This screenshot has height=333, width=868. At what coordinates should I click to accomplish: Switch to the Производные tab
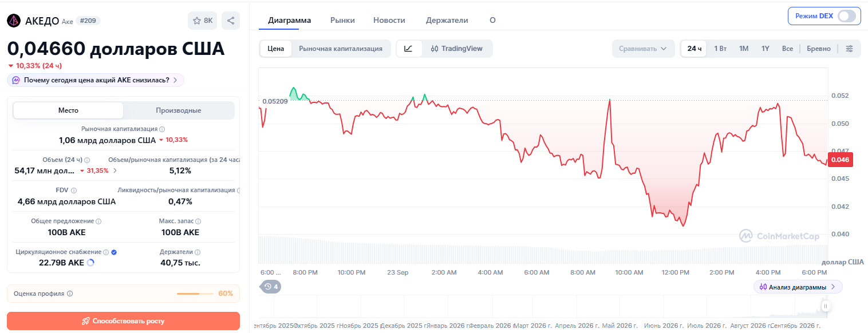click(179, 110)
